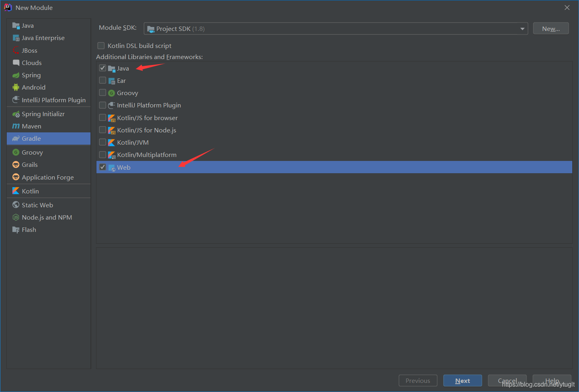Select Application Forge module type
579x392 pixels.
click(x=48, y=177)
